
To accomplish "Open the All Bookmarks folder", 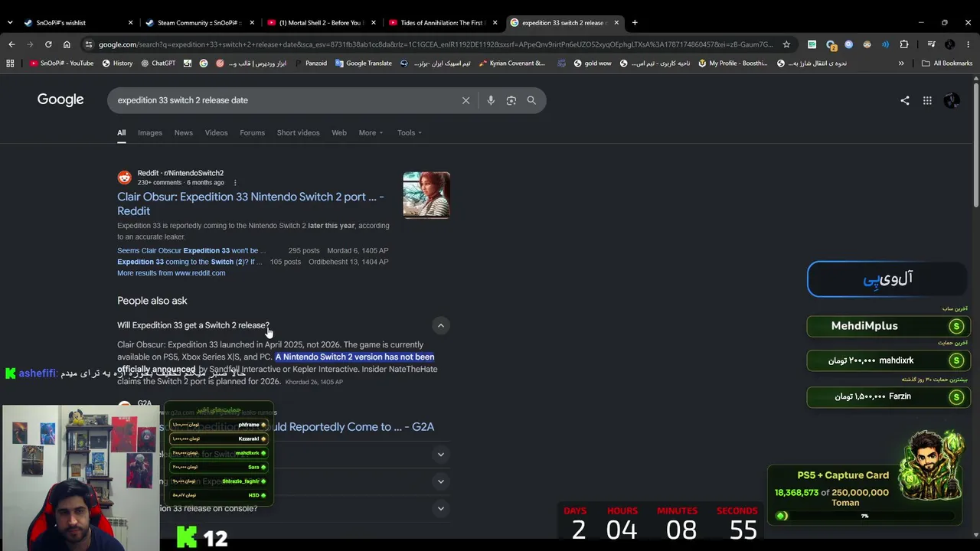I will pos(947,64).
